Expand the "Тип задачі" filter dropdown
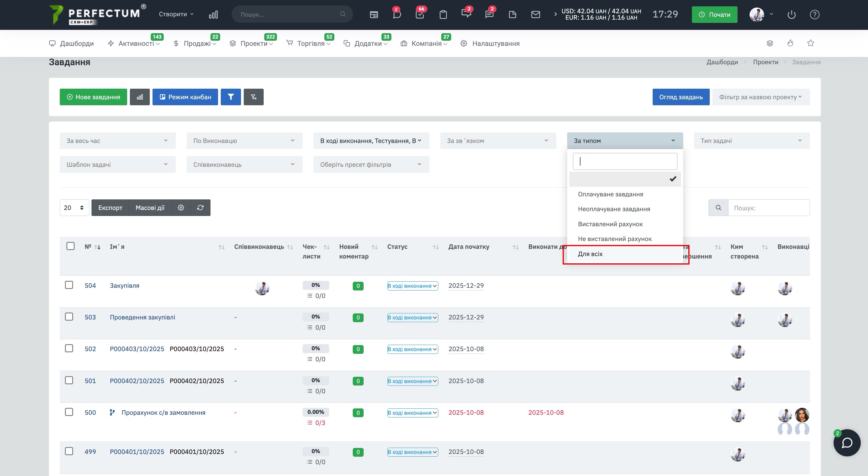868x476 pixels. (x=751, y=141)
